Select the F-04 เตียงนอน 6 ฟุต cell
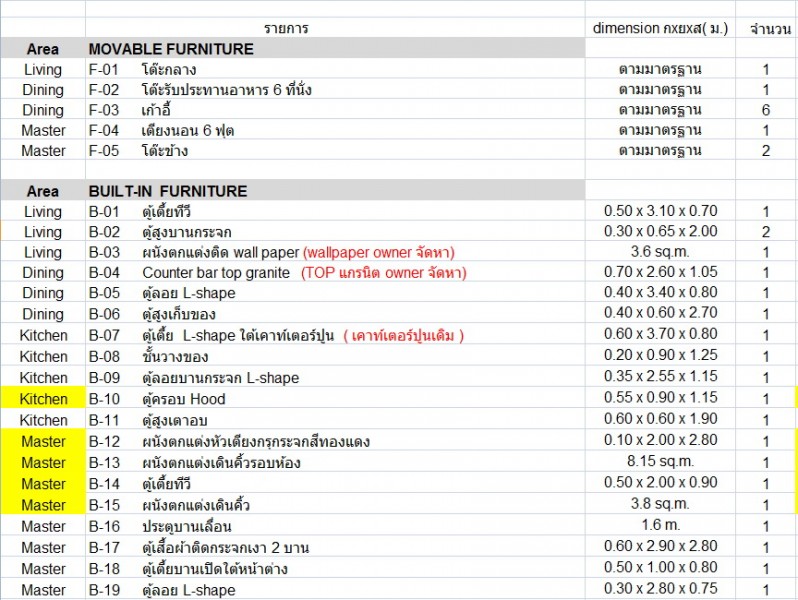This screenshot has width=798, height=600. tap(335, 130)
